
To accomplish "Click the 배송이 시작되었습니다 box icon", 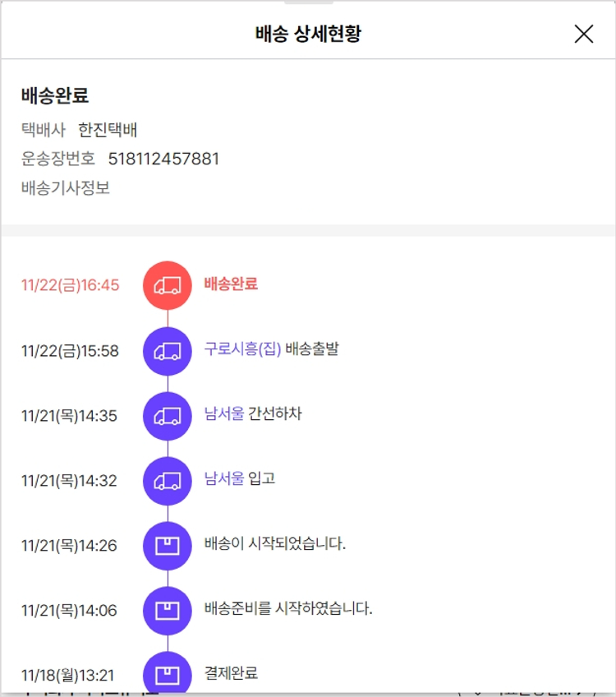I will pos(168,545).
